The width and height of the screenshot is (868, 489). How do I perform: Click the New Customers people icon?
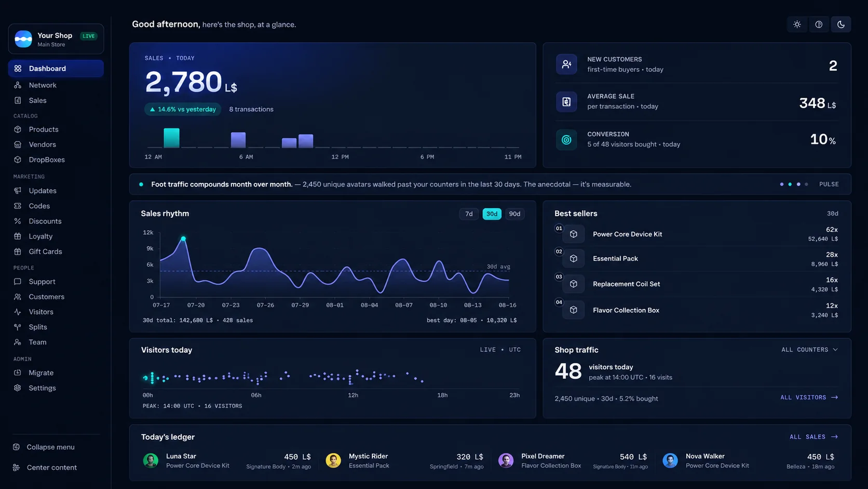tap(566, 64)
